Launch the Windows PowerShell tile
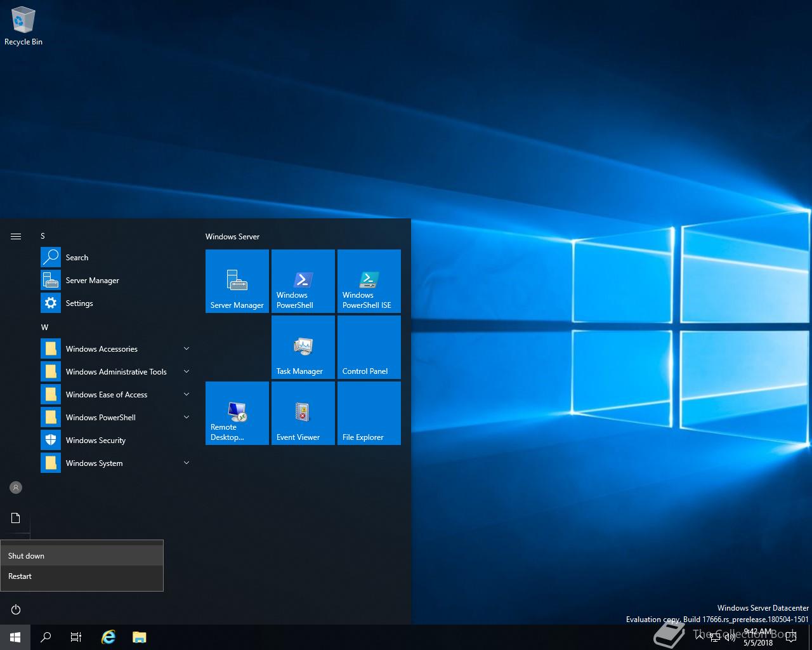 pos(303,281)
